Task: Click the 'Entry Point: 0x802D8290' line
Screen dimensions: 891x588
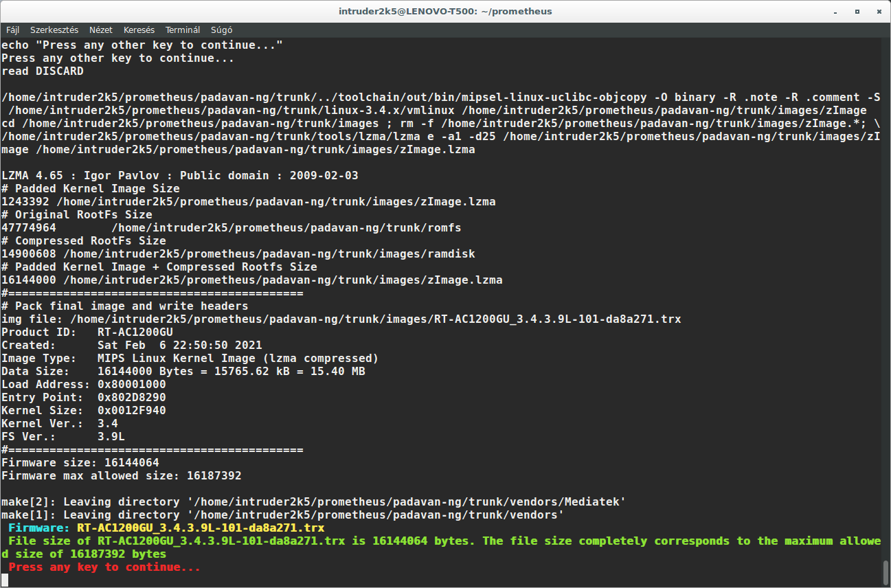Action: click(x=84, y=398)
